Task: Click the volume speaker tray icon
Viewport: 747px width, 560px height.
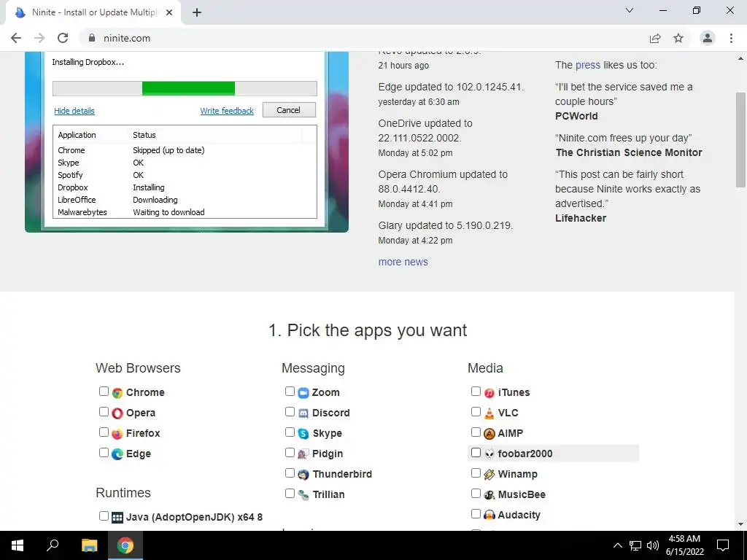Action: (653, 545)
